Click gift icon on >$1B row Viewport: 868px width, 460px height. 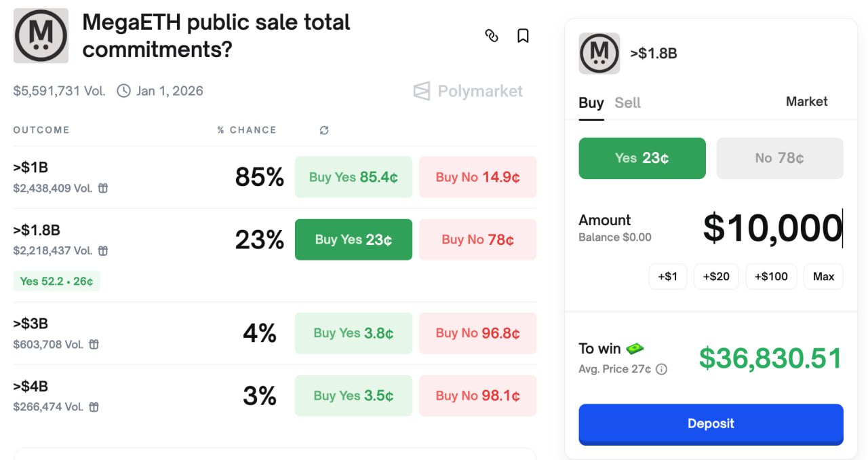pos(103,189)
